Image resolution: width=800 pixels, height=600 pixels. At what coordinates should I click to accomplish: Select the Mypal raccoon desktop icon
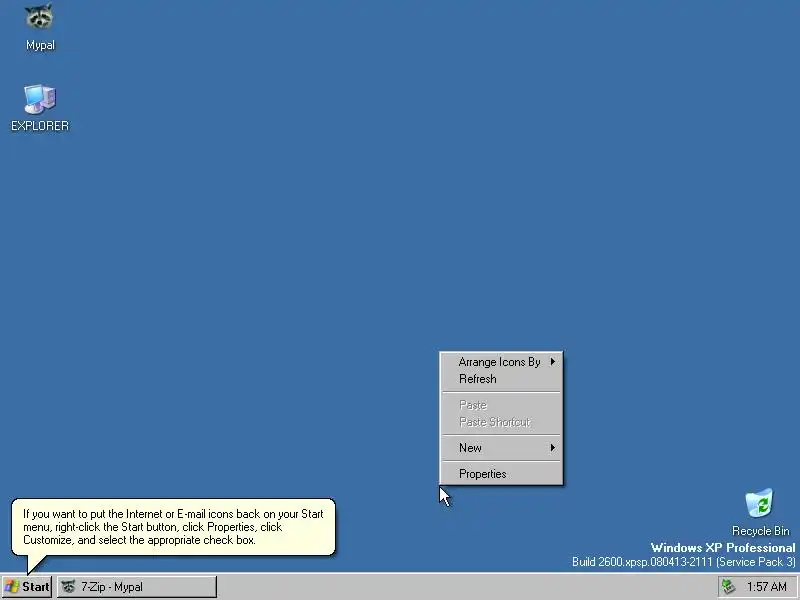pos(40,17)
